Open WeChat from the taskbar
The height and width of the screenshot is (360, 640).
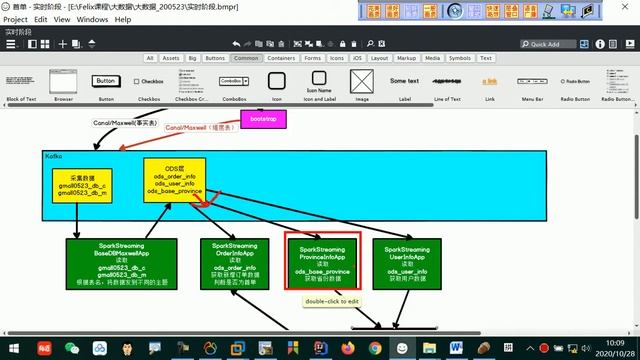point(72,348)
